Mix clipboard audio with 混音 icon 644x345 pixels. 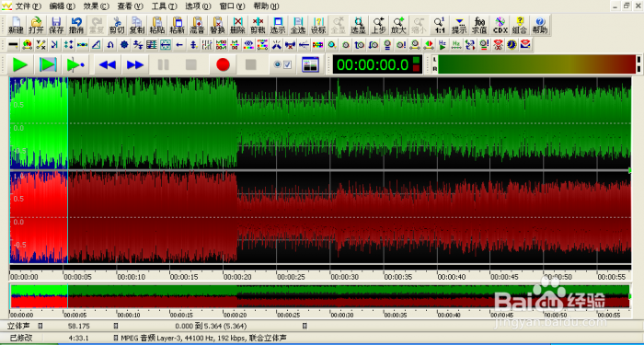(x=198, y=26)
